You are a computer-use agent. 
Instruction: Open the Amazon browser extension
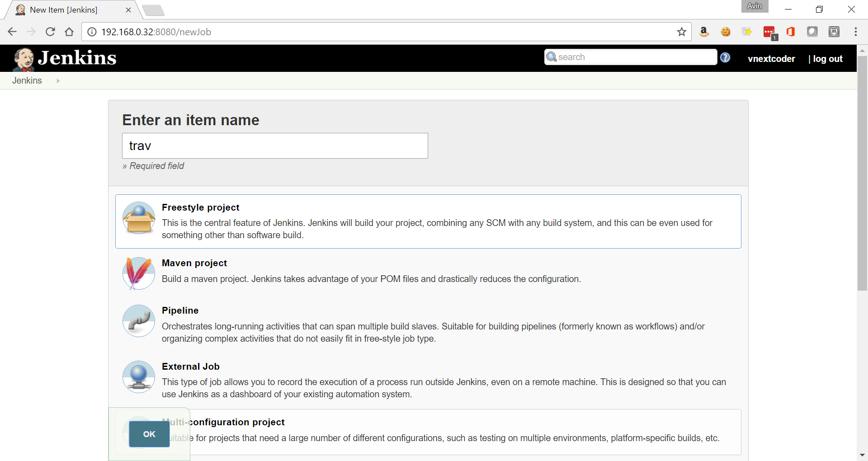(x=703, y=32)
